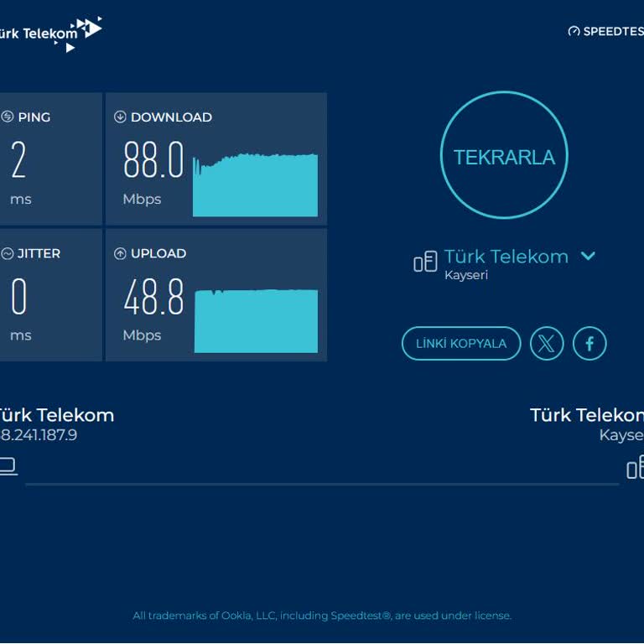Click the SPEEDTEST text in the header
Image resolution: width=644 pixels, height=644 pixels.
[x=614, y=31]
